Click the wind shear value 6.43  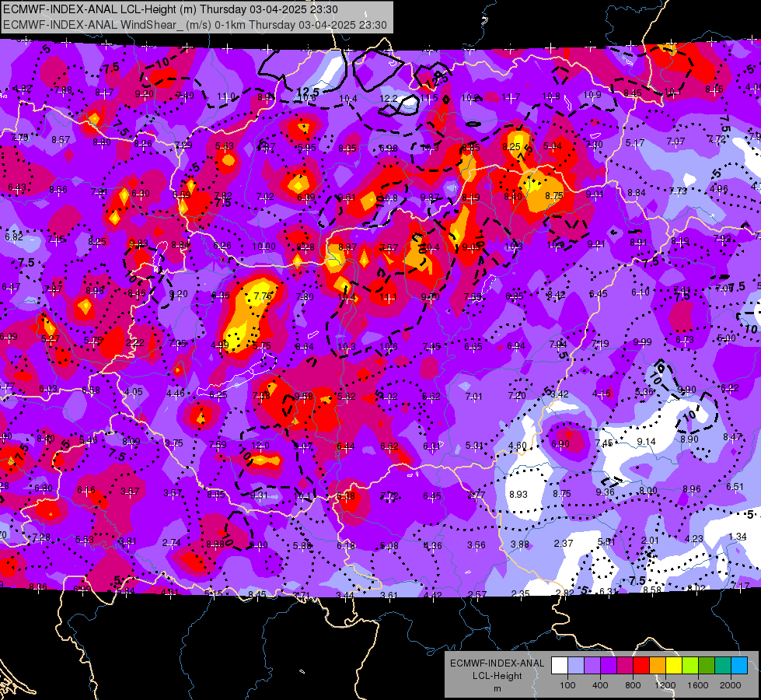[x=17, y=187]
